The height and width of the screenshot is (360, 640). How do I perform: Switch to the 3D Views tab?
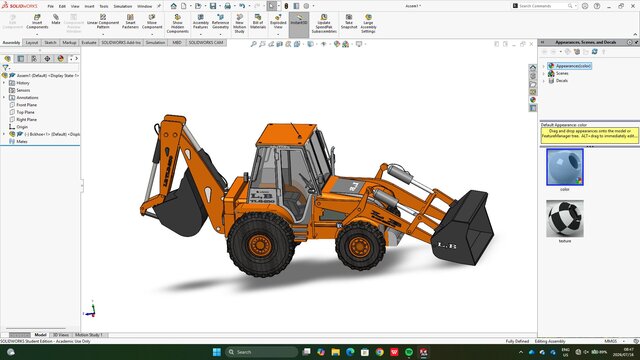(60, 335)
